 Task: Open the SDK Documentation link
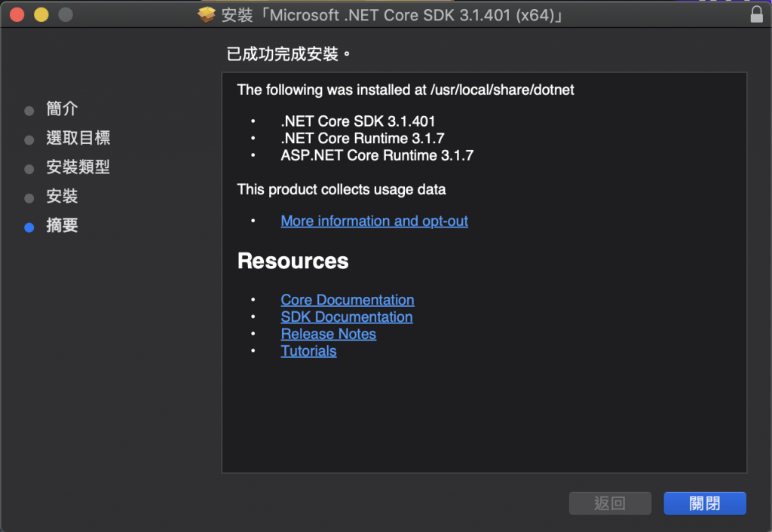coord(347,317)
